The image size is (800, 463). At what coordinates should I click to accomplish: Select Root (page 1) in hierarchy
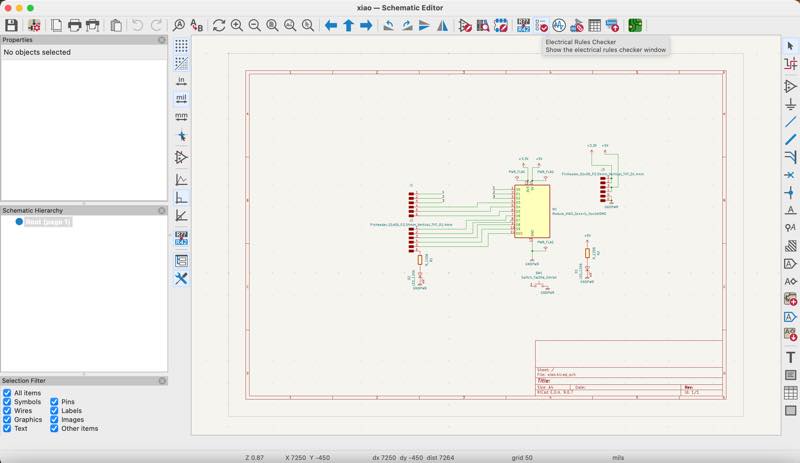(x=47, y=222)
